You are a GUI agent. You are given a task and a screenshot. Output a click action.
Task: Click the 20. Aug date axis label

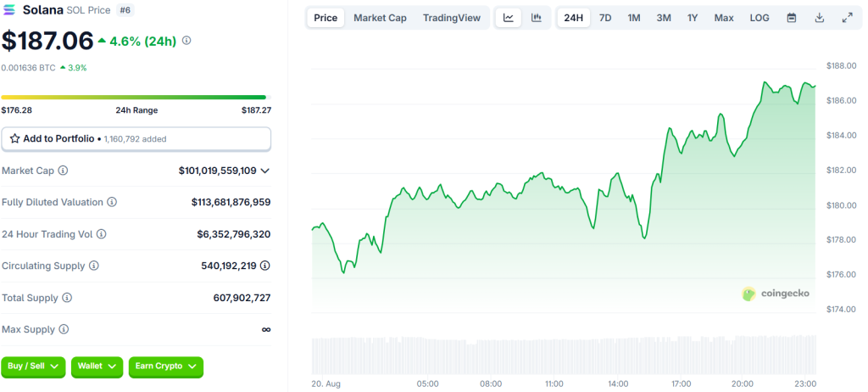tap(325, 384)
